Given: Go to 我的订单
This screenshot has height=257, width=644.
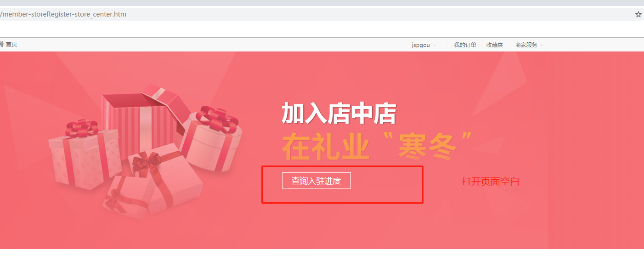Looking at the screenshot, I should tap(465, 45).
